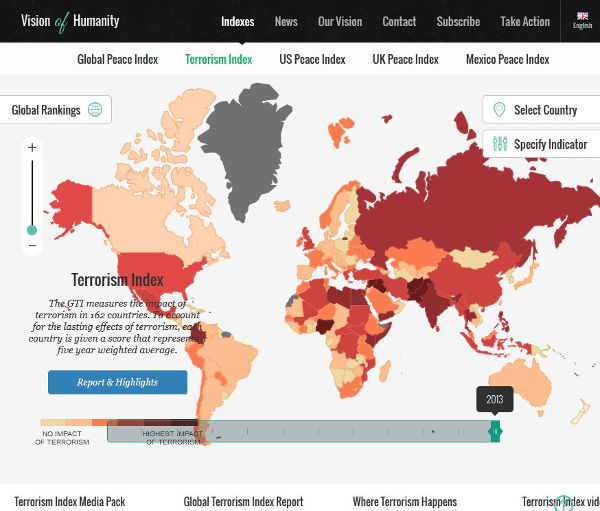Image resolution: width=600 pixels, height=511 pixels.
Task: Click the Take Action nav item
Action: tap(525, 21)
